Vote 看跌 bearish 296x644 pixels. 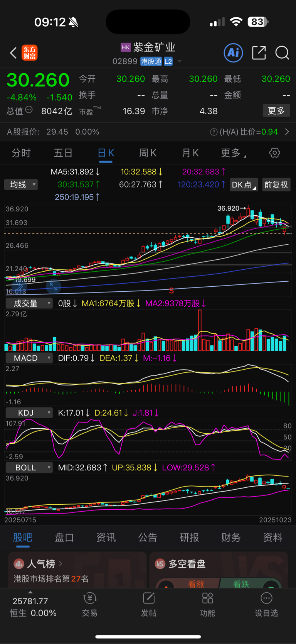[241, 584]
